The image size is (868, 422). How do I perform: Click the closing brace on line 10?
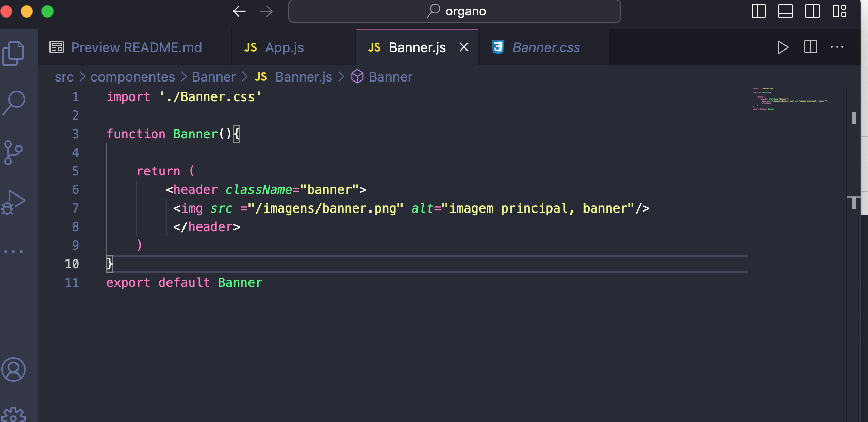click(x=109, y=264)
